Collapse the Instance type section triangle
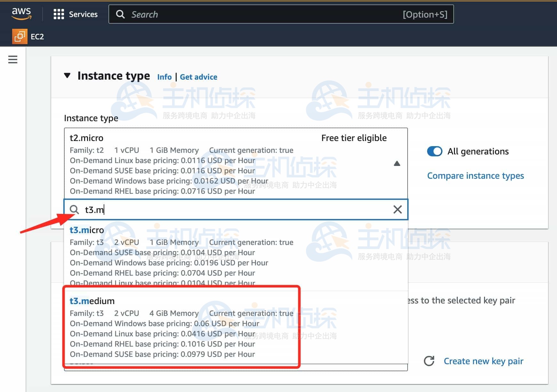The image size is (557, 392). click(x=67, y=76)
